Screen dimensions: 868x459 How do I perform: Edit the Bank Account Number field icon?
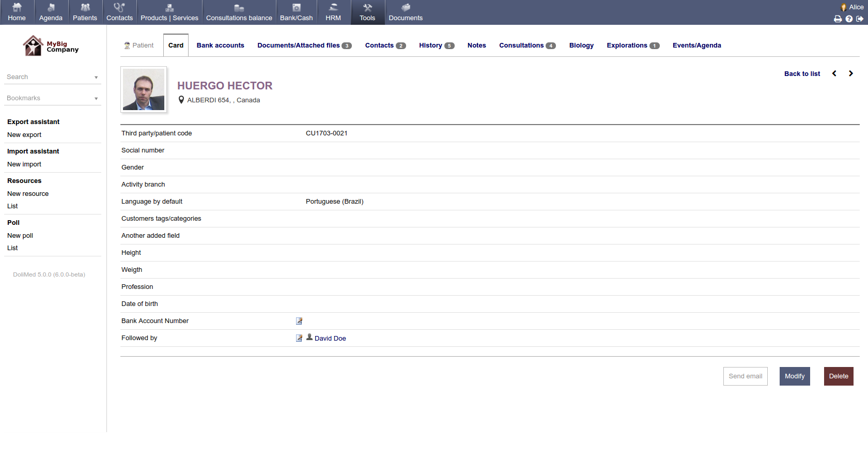299,321
